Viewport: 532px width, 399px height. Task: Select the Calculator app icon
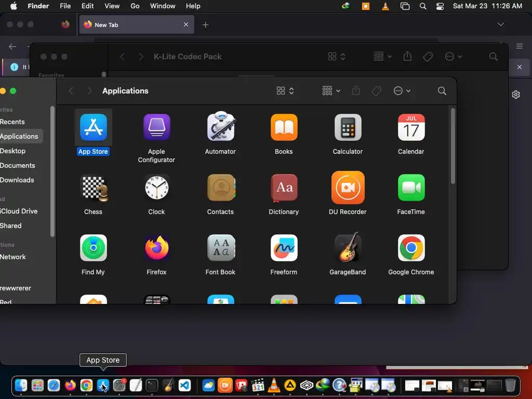click(348, 128)
